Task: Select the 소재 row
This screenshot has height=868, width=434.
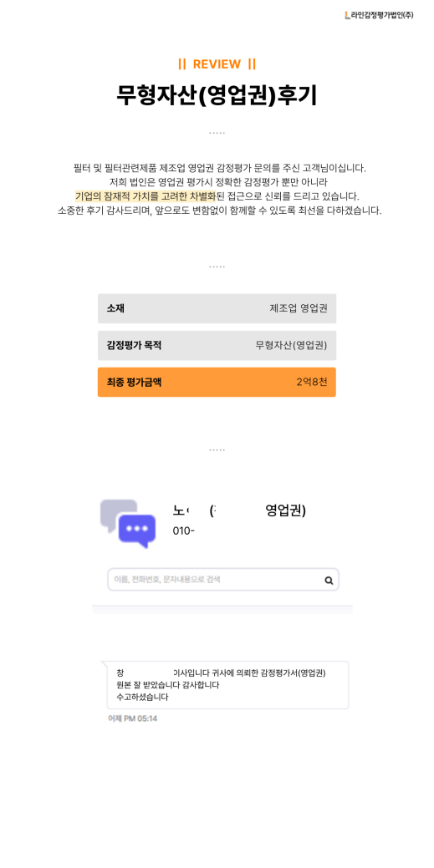Action: [217, 308]
